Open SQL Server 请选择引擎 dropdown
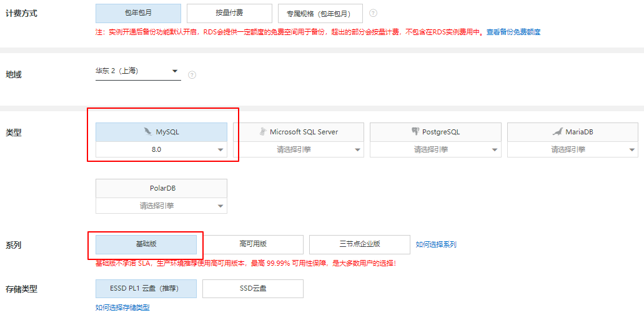 tap(299, 149)
